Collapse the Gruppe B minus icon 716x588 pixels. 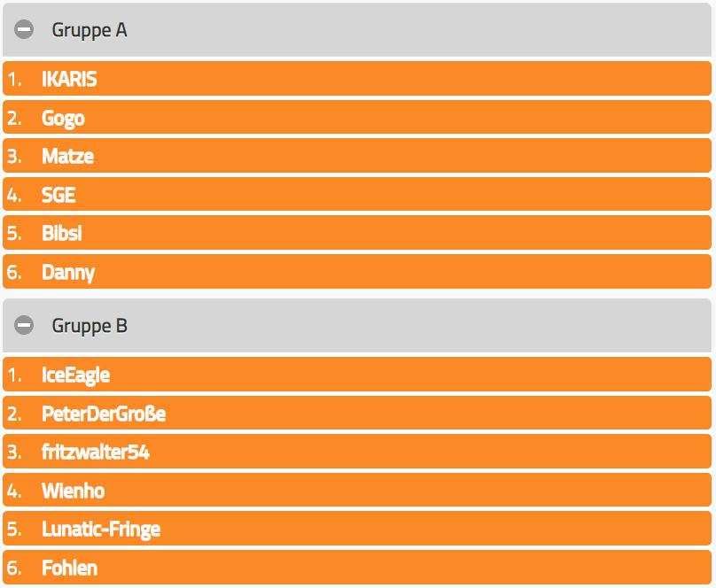(x=25, y=326)
